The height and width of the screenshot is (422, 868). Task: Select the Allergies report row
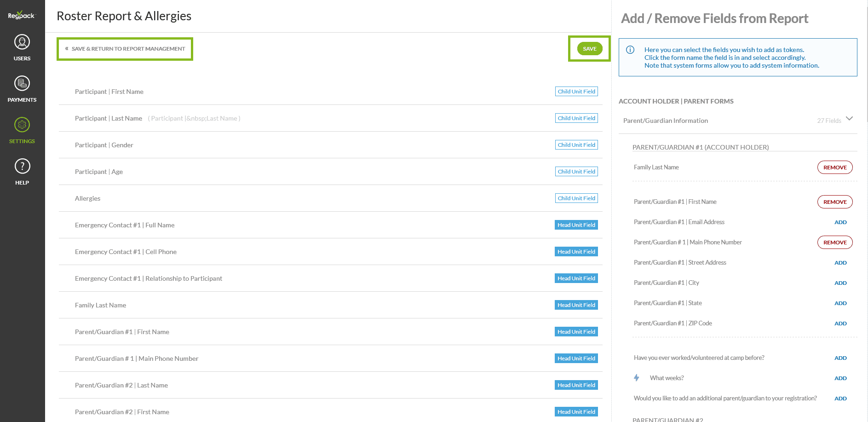pos(87,198)
